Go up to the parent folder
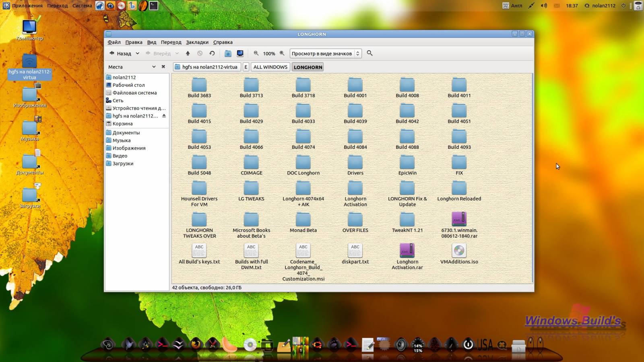Viewport: 644px width, 362px height. point(188,53)
